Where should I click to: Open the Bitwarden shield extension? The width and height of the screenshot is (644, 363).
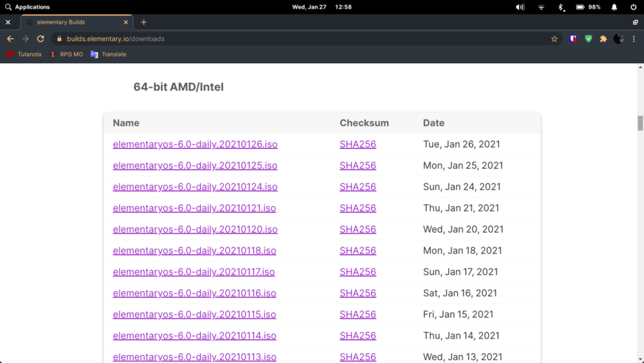pyautogui.click(x=573, y=39)
